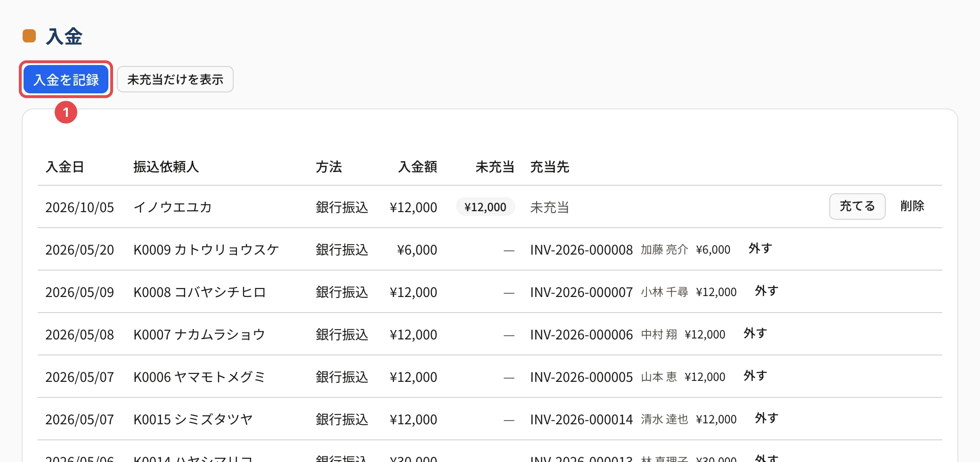Screen dimensions: 980x462
Task: Click invoice INV-2026-000014
Action: coord(581,420)
